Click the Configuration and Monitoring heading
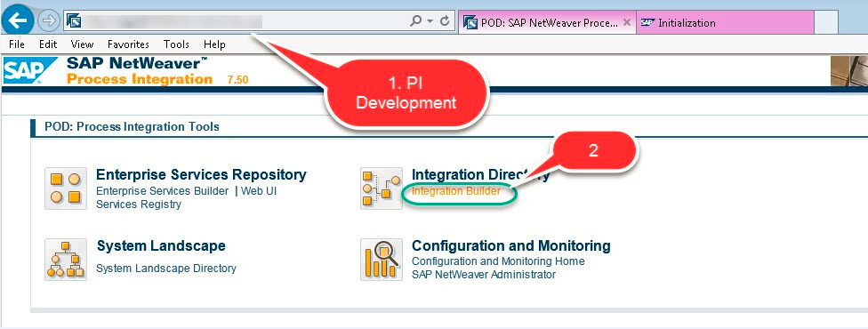Viewport: 868px width, 329px height. [511, 246]
